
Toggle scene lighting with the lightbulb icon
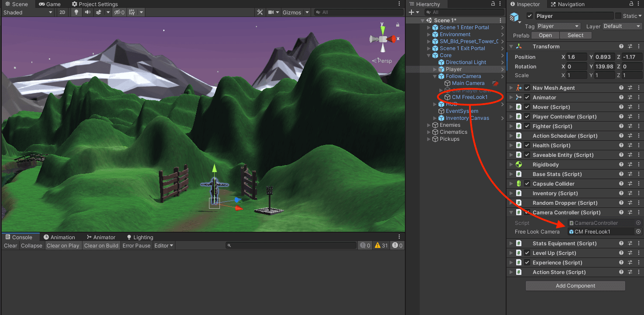click(77, 12)
